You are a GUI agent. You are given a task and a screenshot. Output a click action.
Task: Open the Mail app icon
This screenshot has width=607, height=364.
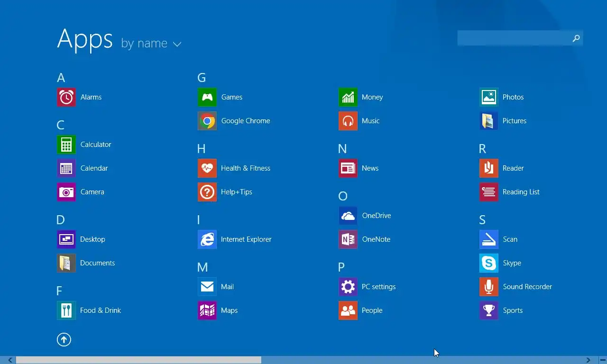pos(207,287)
